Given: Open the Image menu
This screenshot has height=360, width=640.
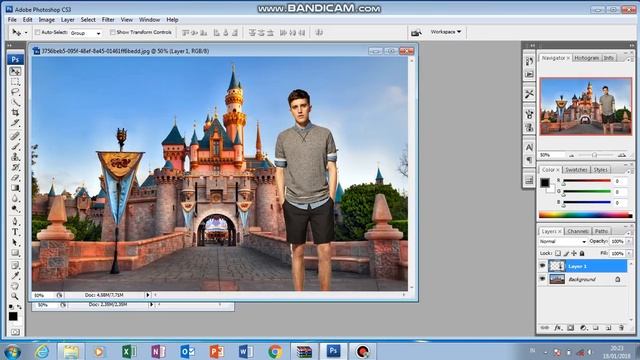Looking at the screenshot, I should (47, 20).
